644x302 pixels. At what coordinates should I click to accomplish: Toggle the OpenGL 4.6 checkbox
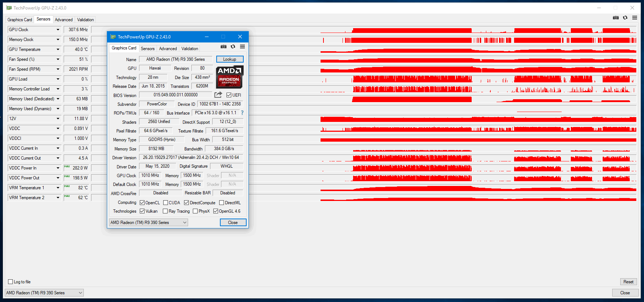point(216,211)
